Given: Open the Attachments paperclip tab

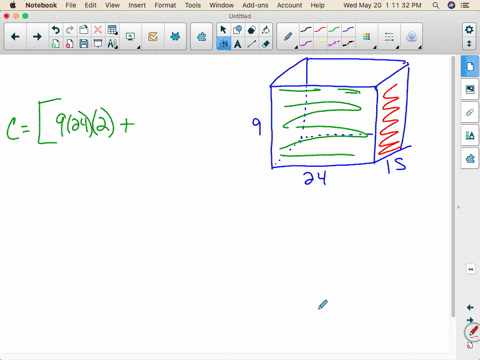Looking at the screenshot, I should pyautogui.click(x=470, y=112).
